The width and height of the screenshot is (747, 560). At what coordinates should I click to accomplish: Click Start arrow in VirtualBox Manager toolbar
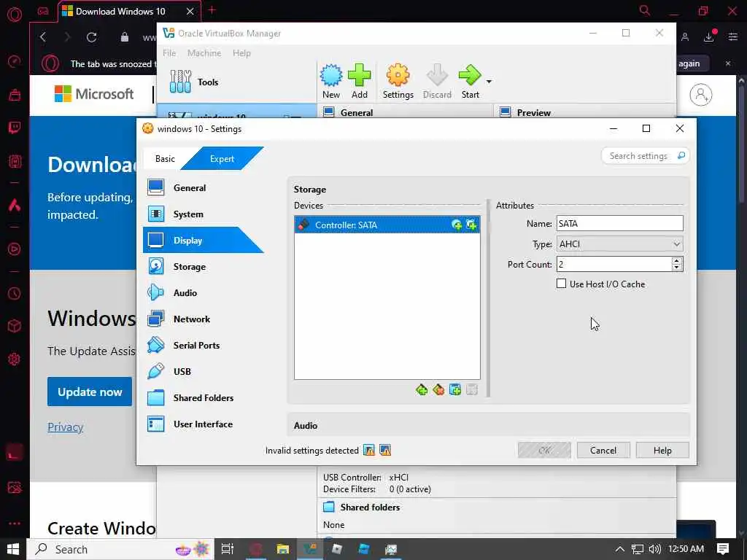[x=471, y=76]
